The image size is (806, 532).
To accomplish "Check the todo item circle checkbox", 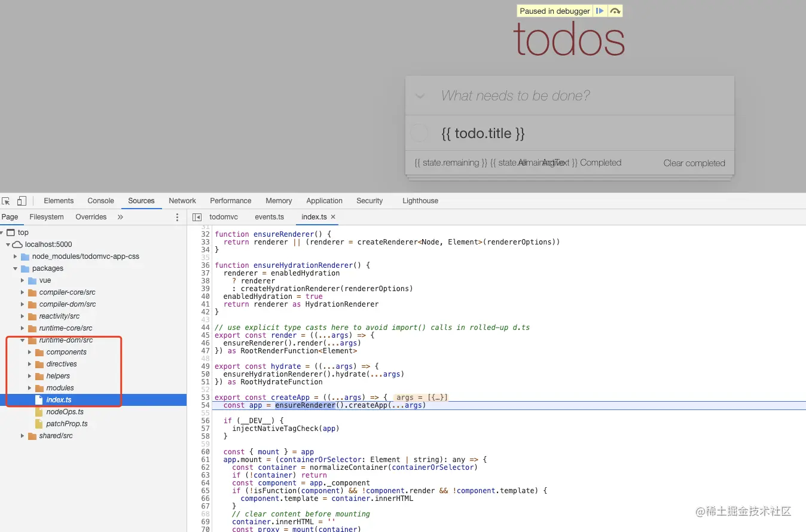I will tap(419, 133).
